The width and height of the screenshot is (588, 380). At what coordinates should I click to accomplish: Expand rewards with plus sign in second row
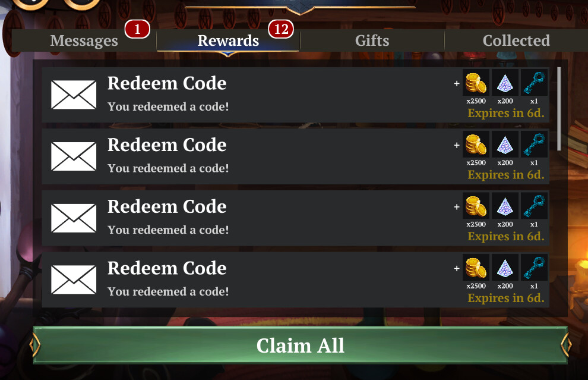(456, 145)
